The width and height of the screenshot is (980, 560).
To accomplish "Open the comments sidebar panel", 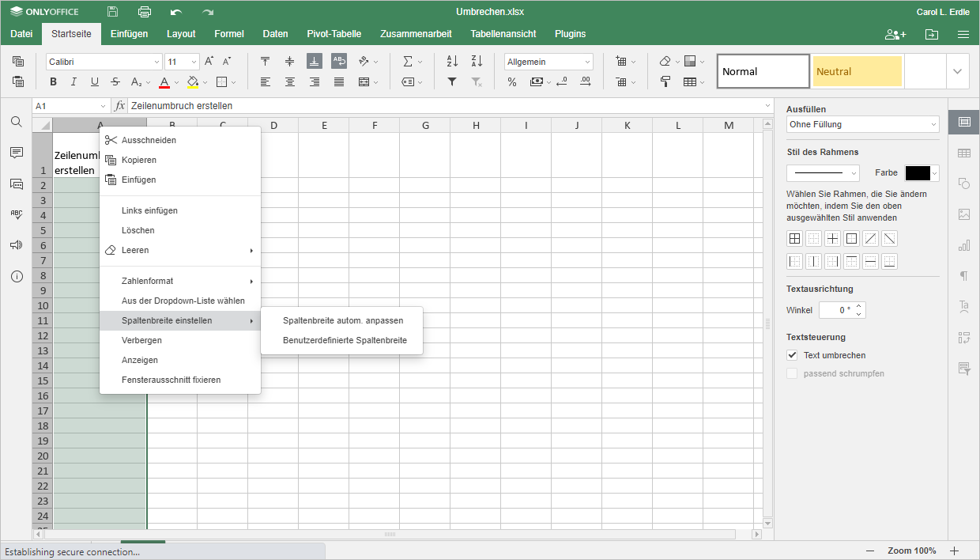I will pos(17,153).
